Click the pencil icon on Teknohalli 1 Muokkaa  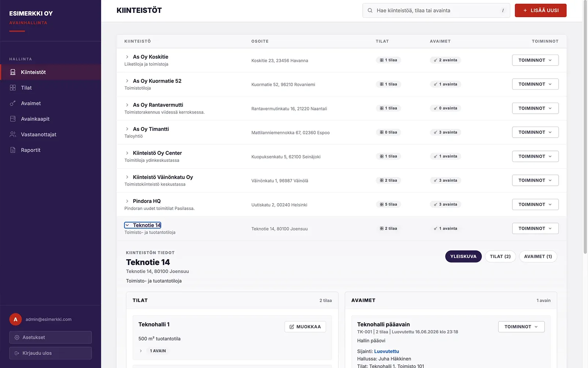[x=292, y=327]
